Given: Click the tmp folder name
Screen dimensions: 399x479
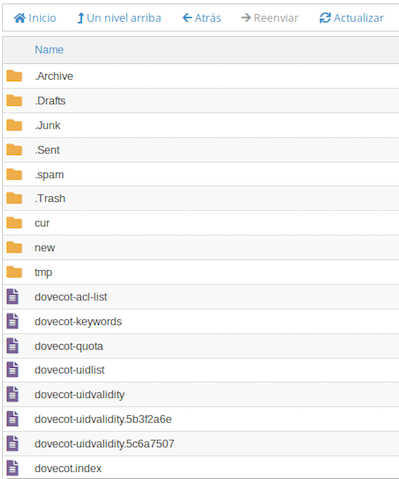Looking at the screenshot, I should (x=43, y=273).
